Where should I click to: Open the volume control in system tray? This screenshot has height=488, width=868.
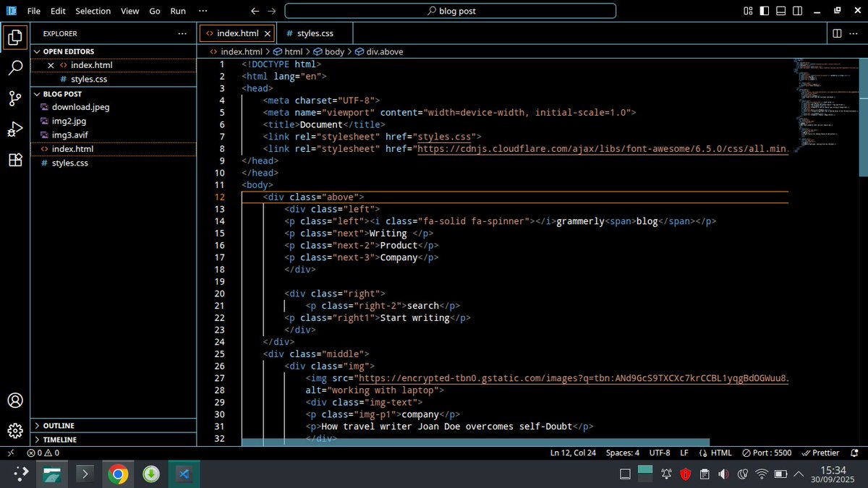tap(722, 474)
